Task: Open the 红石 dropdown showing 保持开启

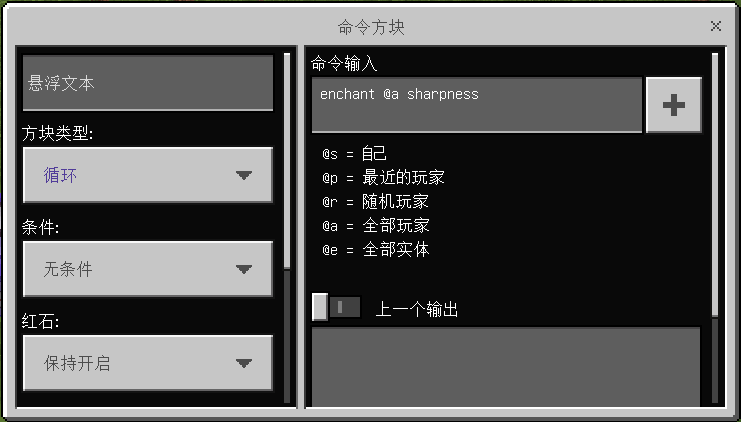Action: pos(148,363)
